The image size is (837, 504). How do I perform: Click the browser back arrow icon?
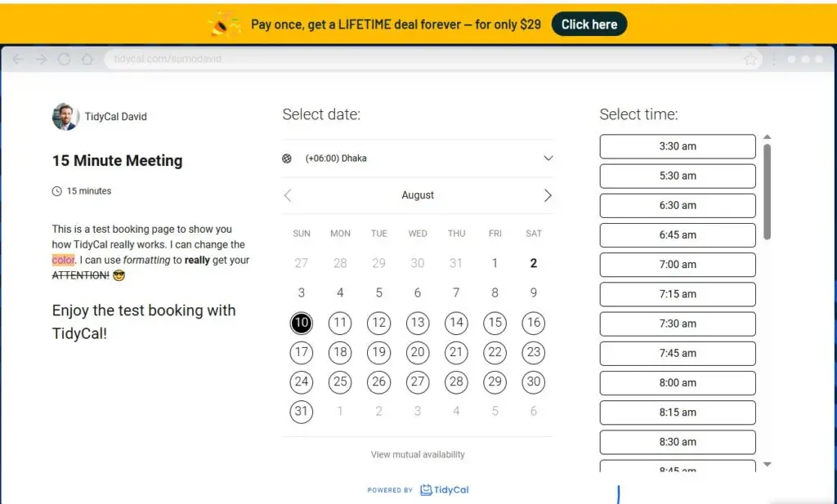(18, 60)
